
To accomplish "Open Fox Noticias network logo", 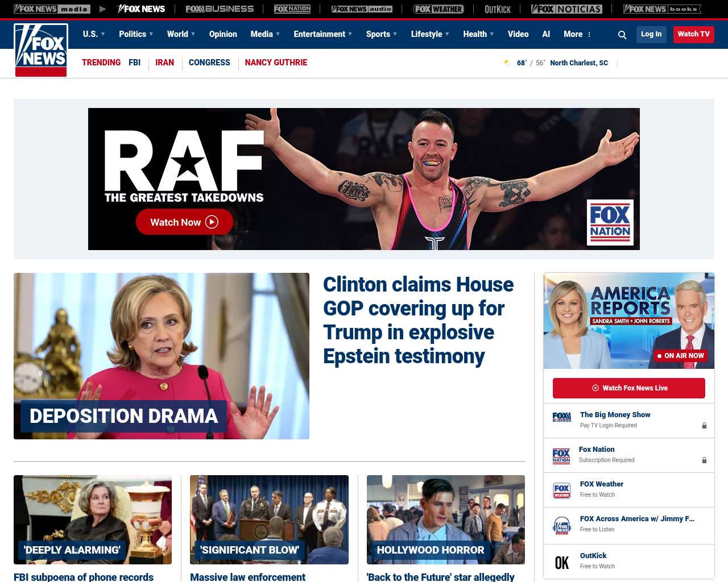I will point(566,9).
